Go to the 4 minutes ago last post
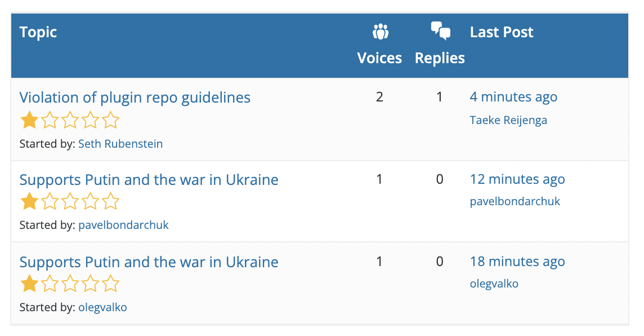The height and width of the screenshot is (336, 644). click(513, 97)
